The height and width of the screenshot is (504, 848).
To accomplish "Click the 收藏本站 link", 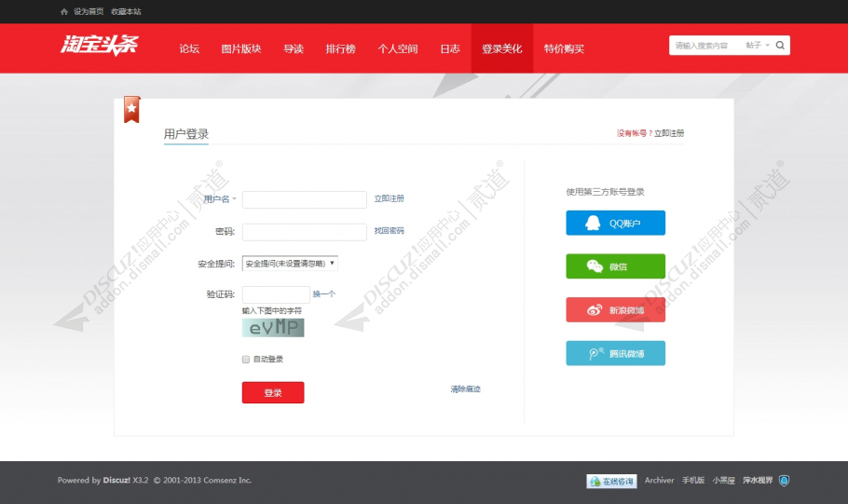I will pos(126,11).
